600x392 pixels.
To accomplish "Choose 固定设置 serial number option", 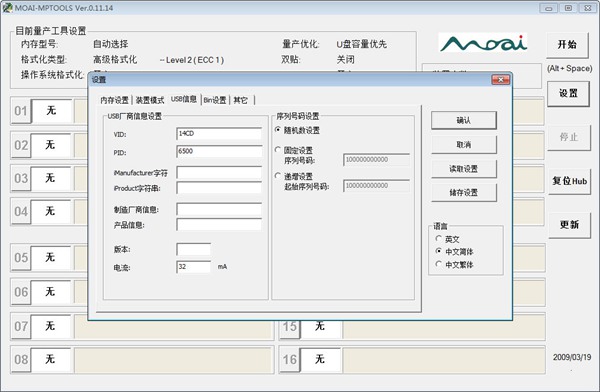I will [293, 150].
